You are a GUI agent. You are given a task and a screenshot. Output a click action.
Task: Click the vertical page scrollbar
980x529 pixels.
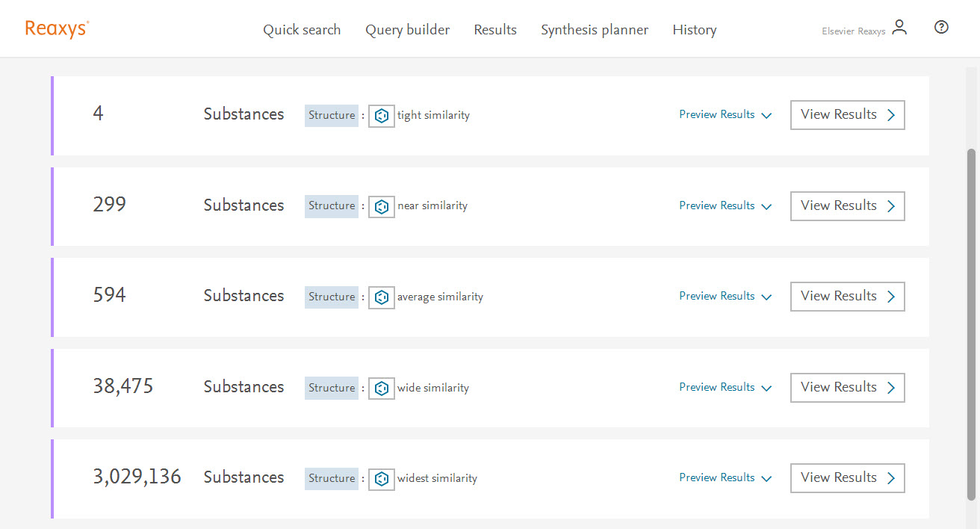pos(971,321)
